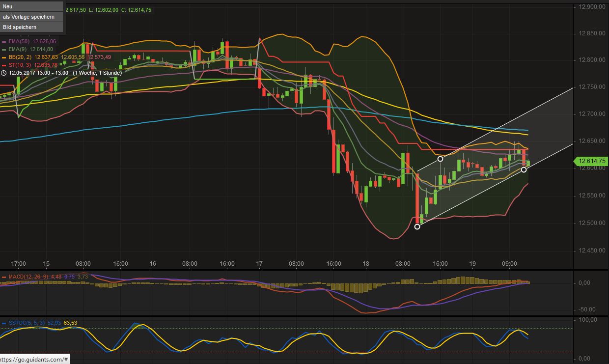
Task: Click the green 12.614,75 current price tag
Action: click(x=591, y=161)
